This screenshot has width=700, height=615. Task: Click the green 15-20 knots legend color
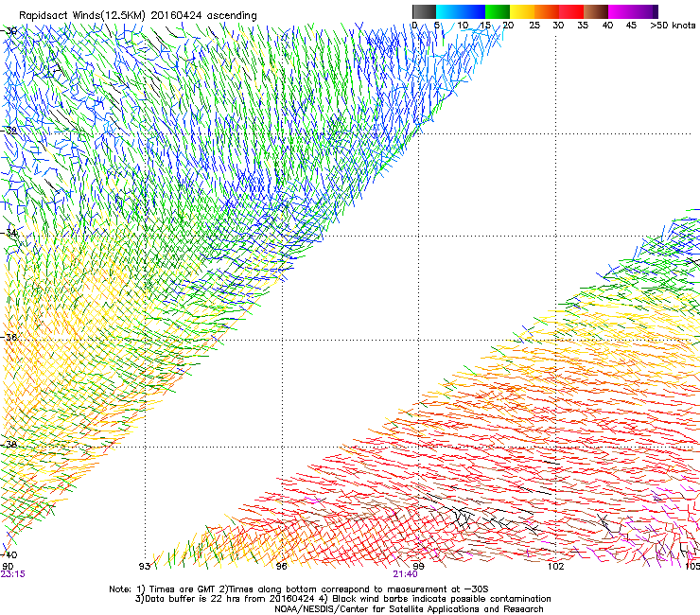tap(498, 11)
